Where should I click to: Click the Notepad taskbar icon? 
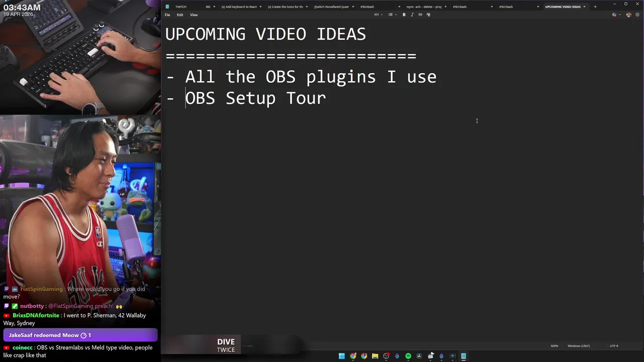click(463, 356)
